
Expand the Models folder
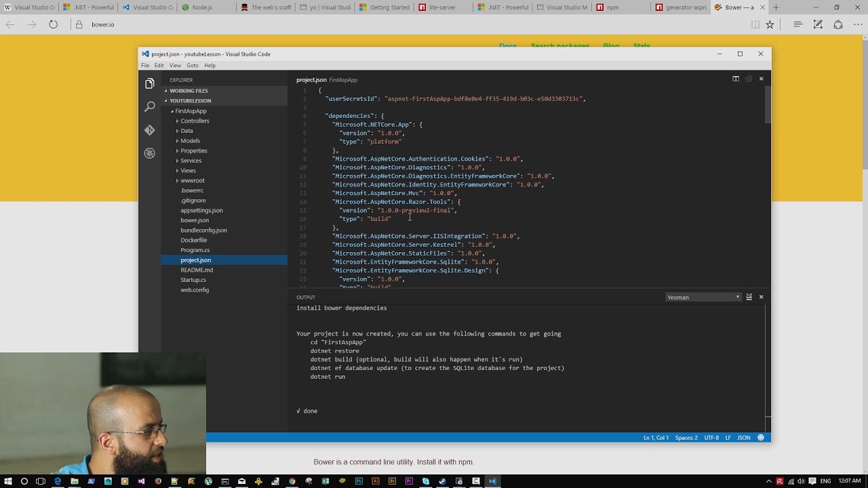(x=224, y=141)
